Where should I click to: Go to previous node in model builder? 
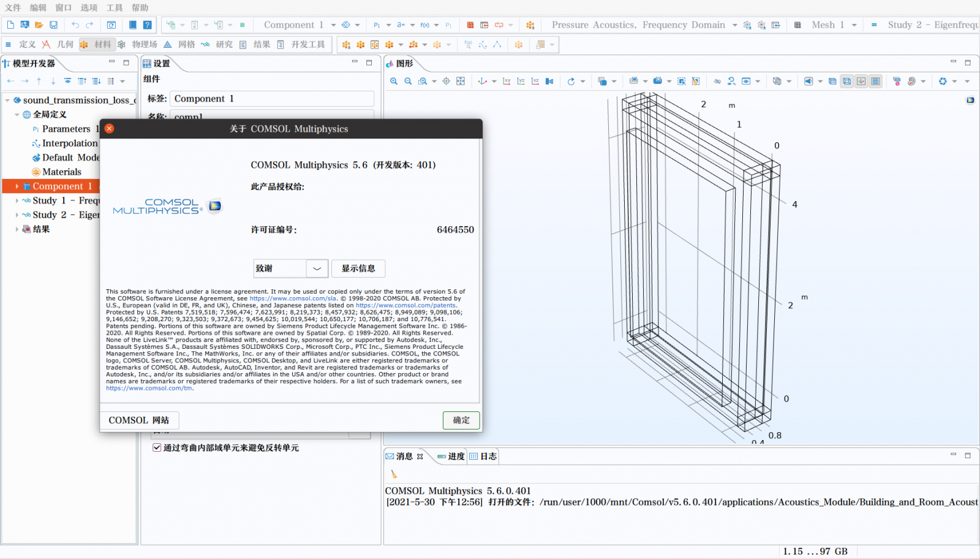coord(10,81)
